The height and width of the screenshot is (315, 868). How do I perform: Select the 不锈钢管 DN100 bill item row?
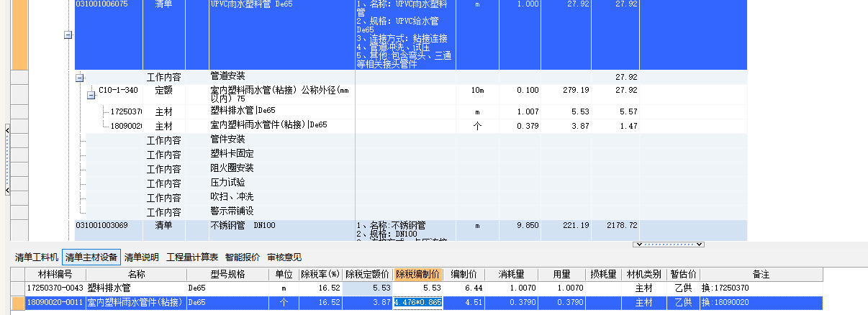pos(238,226)
